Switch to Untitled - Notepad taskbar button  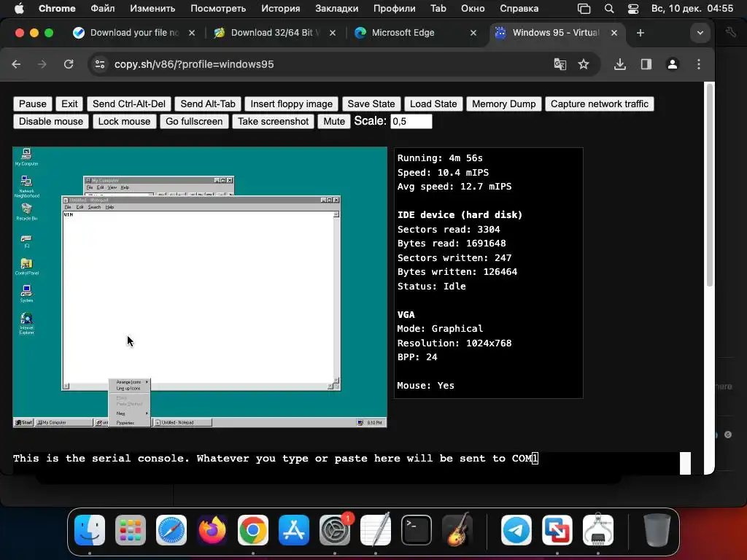pyautogui.click(x=182, y=422)
